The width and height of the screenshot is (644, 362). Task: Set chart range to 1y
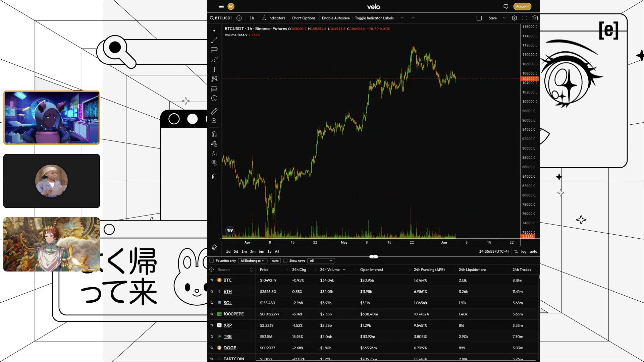click(269, 251)
